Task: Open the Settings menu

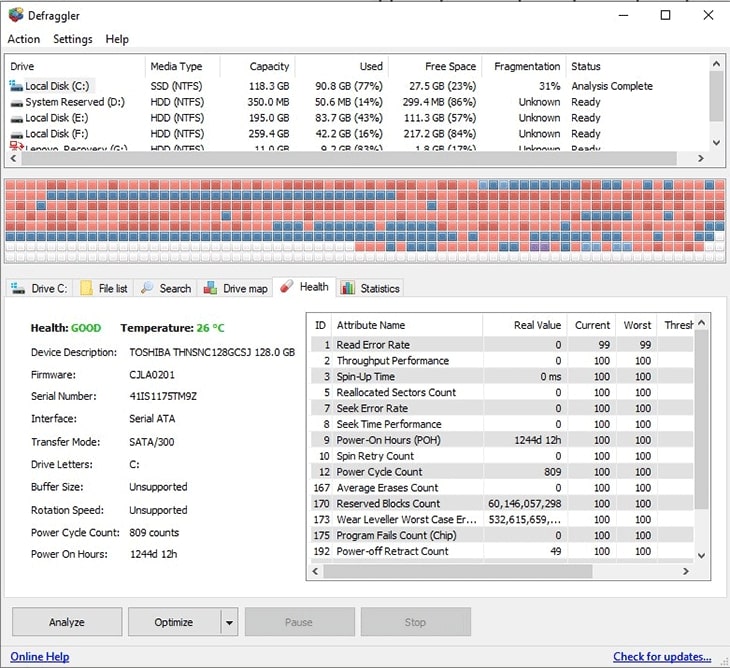Action: pyautogui.click(x=73, y=39)
